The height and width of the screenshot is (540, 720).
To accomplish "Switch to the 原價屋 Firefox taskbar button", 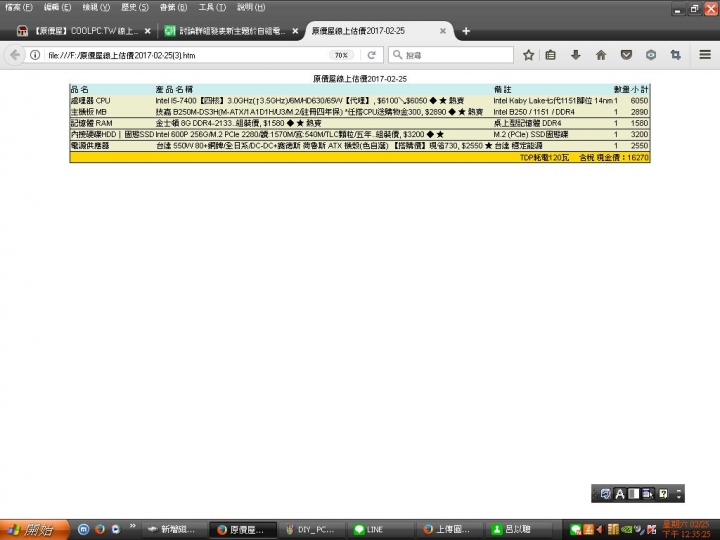I will 242,529.
